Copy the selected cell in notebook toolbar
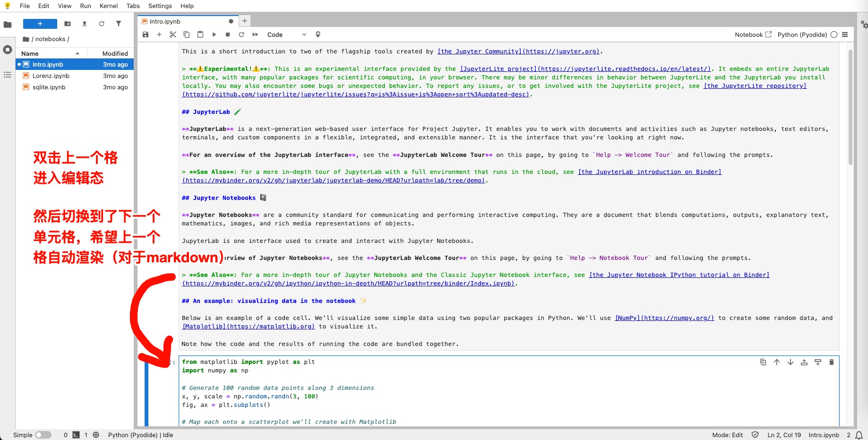The height and width of the screenshot is (440, 868). pyautogui.click(x=187, y=35)
